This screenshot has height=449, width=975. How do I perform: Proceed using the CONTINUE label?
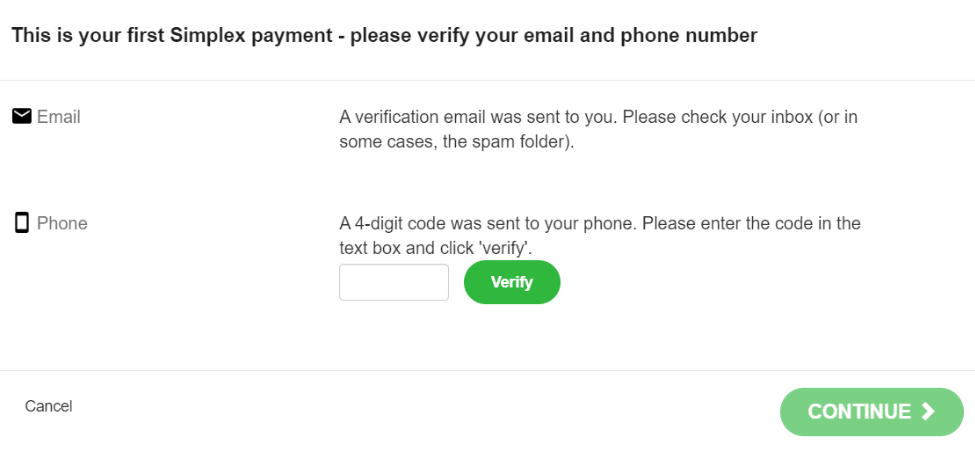point(859,412)
